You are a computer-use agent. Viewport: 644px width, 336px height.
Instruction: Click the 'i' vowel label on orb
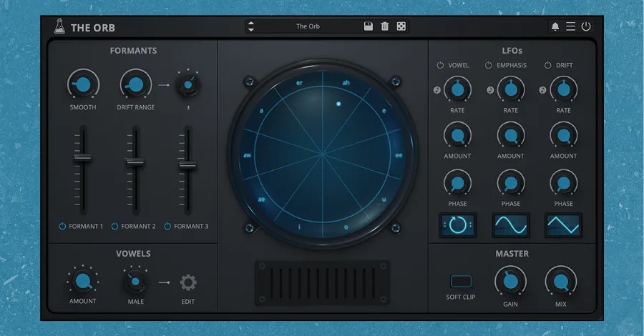(x=299, y=227)
